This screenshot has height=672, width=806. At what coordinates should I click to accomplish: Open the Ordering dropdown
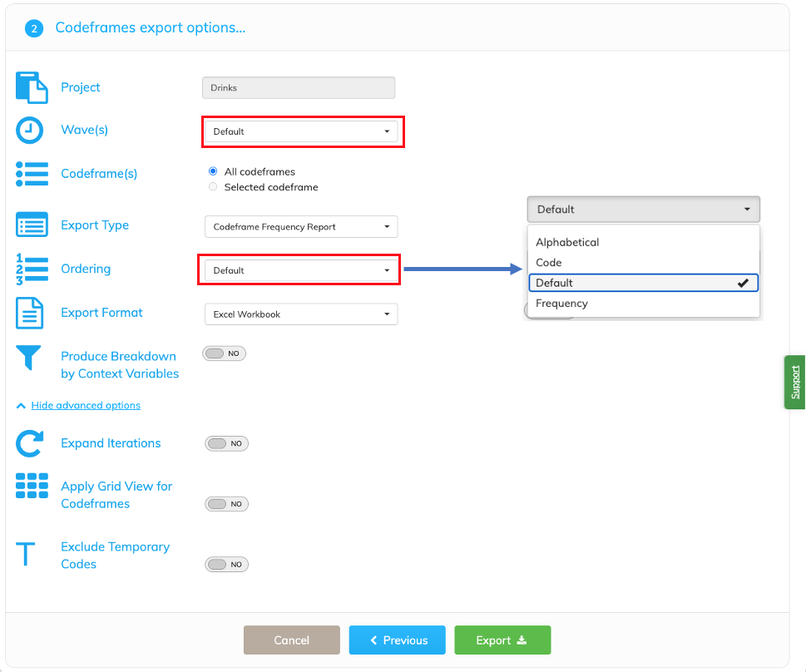pyautogui.click(x=301, y=270)
